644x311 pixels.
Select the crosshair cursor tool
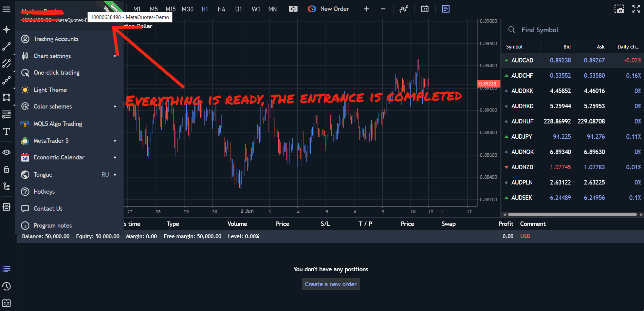click(6, 30)
